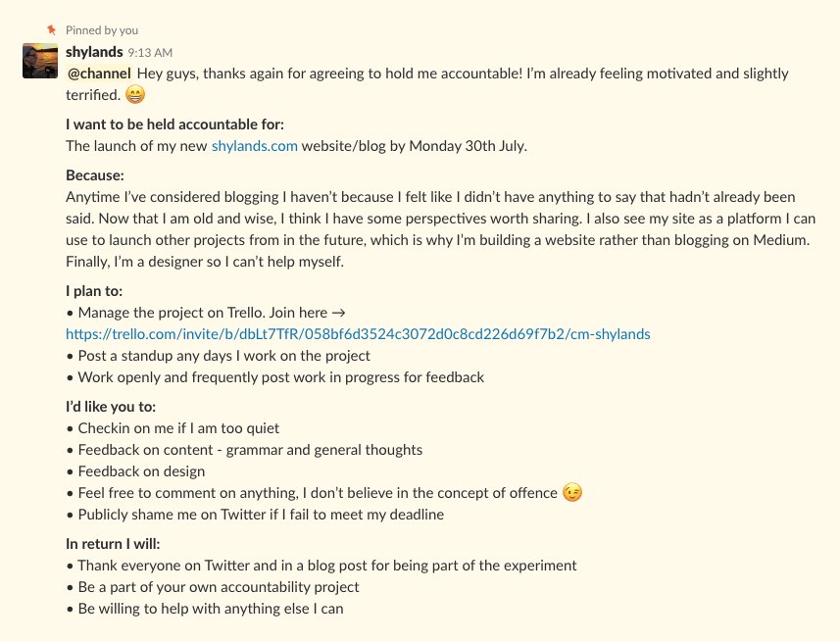This screenshot has width=840, height=642.
Task: Click the 'Publicly shame me on Twitter' bullet
Action: (x=260, y=515)
